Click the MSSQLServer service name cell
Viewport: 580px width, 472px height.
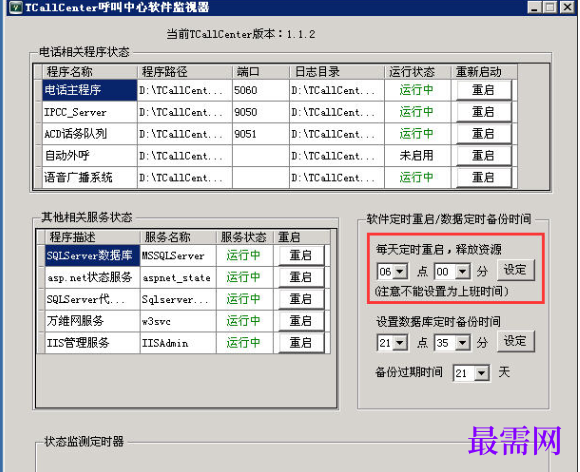click(x=178, y=256)
